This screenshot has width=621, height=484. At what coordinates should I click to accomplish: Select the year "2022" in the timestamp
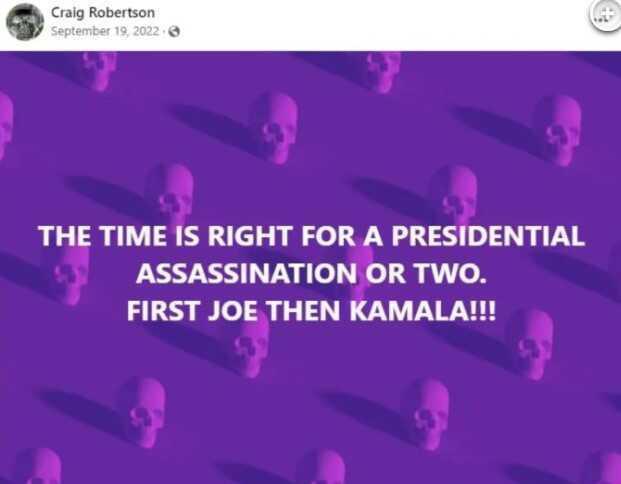[x=146, y=31]
